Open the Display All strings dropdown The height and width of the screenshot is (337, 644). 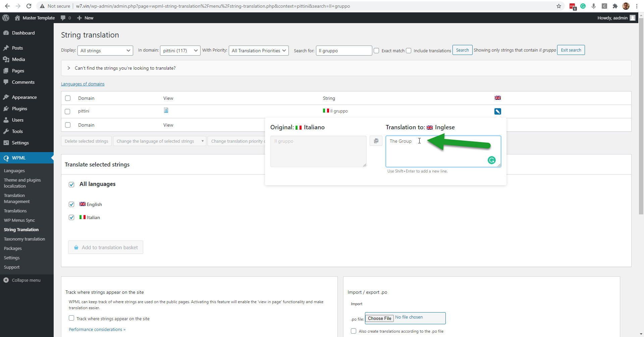(105, 51)
